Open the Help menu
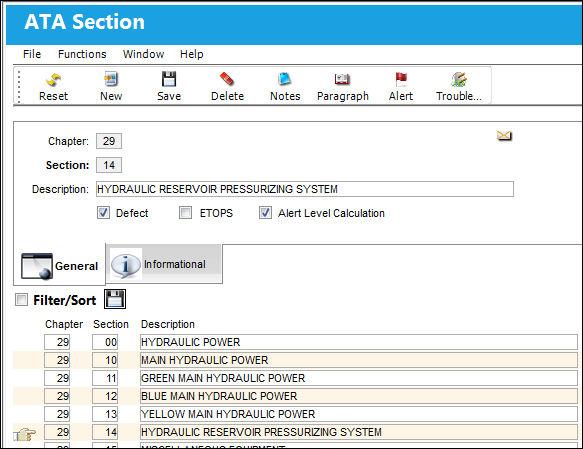 tap(192, 54)
